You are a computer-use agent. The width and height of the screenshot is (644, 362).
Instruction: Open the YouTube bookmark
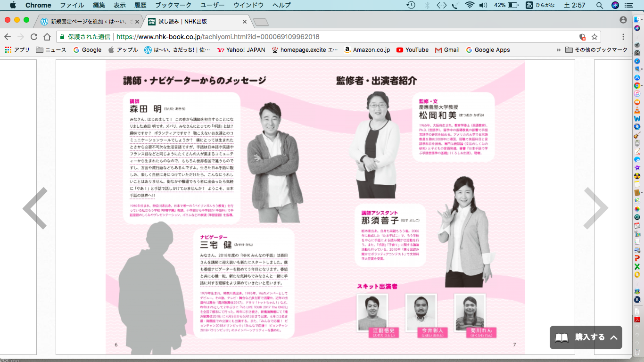pyautogui.click(x=413, y=50)
